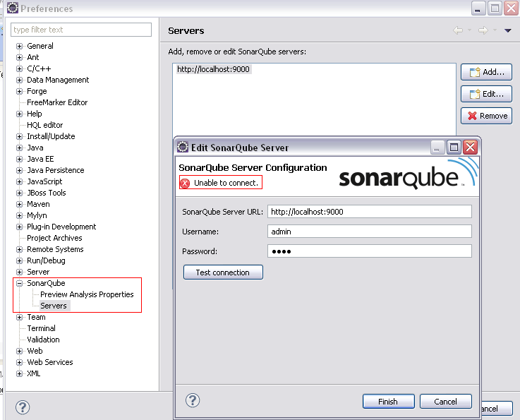Select the JBoss Tools preference label
The image size is (520, 420).
coord(47,193)
